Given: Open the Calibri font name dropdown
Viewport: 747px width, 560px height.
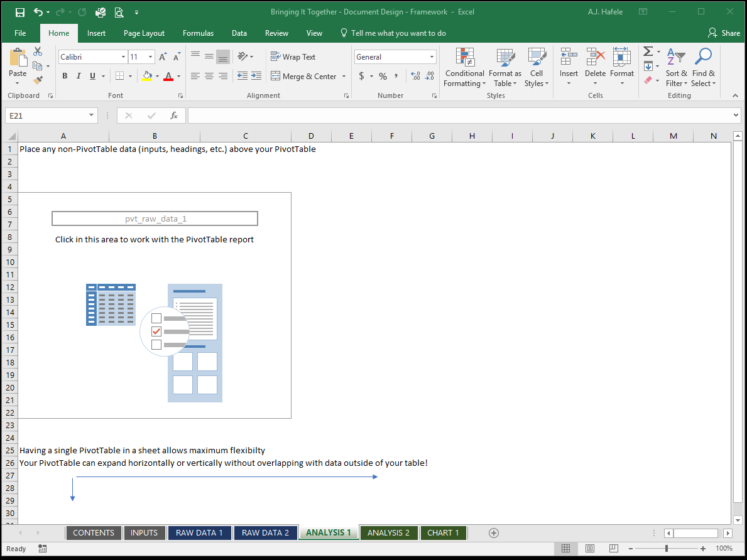Looking at the screenshot, I should [123, 57].
